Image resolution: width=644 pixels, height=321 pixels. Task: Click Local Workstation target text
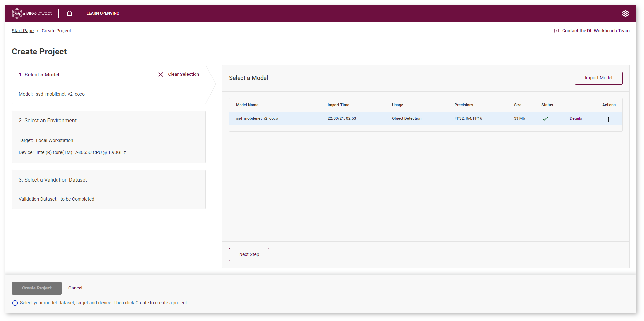(x=55, y=140)
